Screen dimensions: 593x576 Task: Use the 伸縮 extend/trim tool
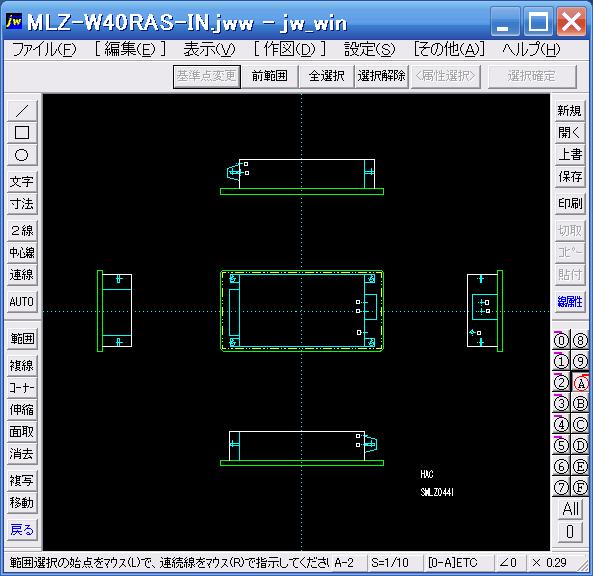tap(22, 409)
